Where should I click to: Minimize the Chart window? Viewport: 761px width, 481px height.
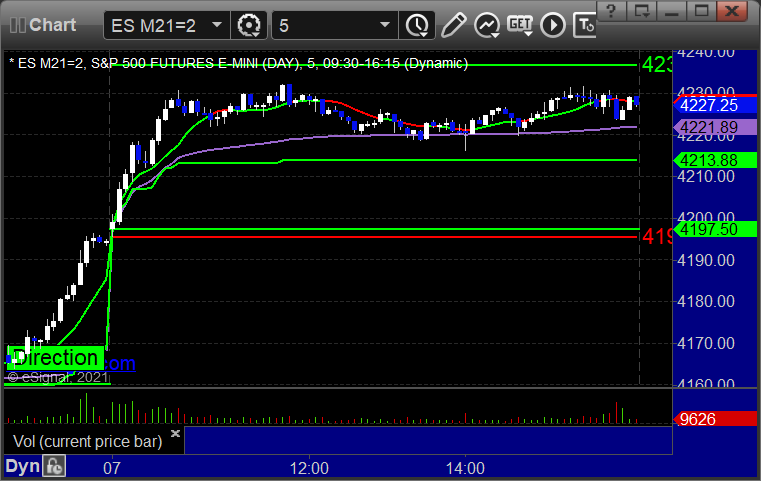(671, 11)
